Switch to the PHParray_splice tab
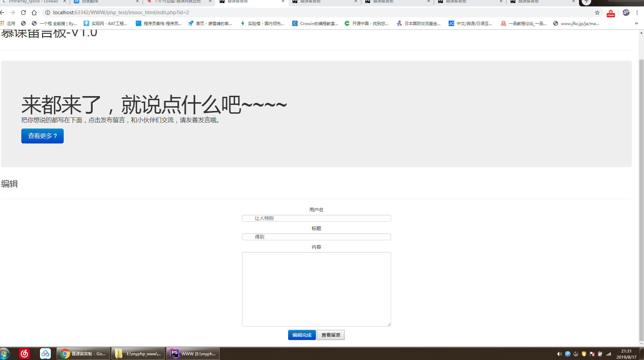Screen dimensions: 644x360 (34, 2)
